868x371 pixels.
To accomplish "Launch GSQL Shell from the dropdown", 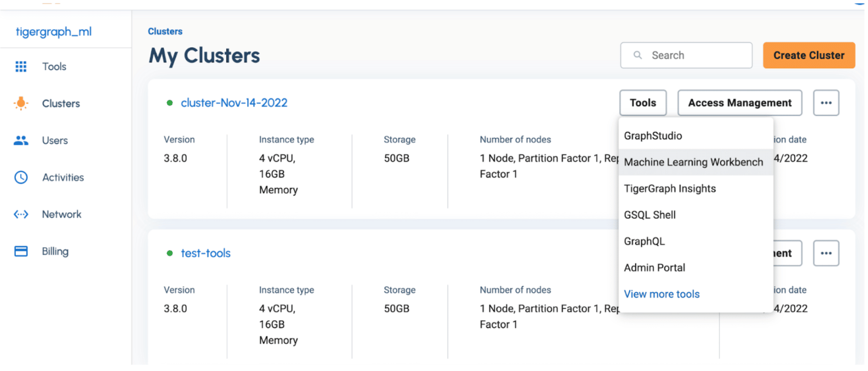I will [696, 215].
